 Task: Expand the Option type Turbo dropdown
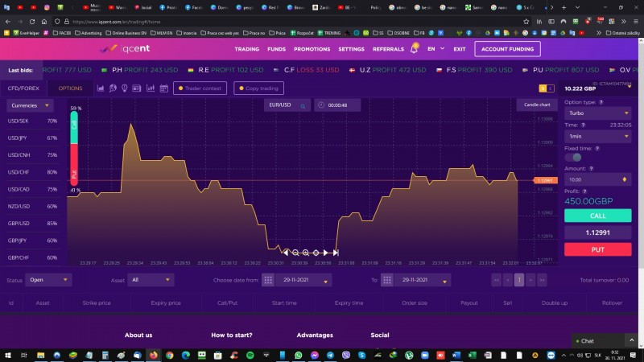[597, 113]
